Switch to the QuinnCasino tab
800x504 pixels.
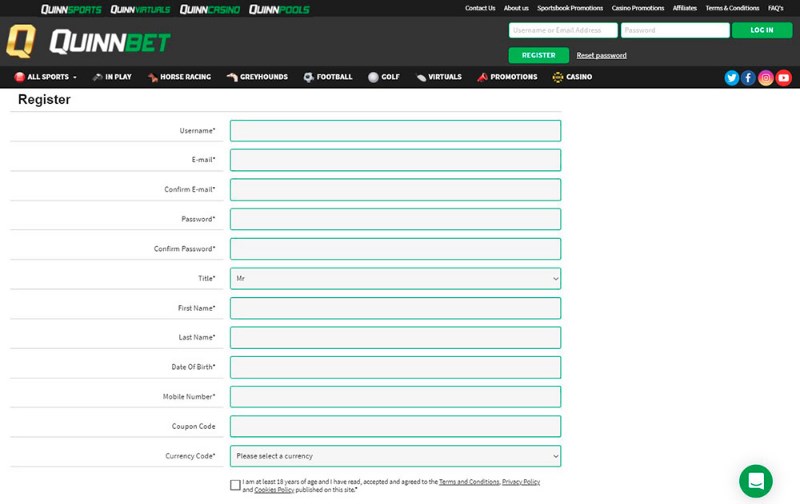210,9
